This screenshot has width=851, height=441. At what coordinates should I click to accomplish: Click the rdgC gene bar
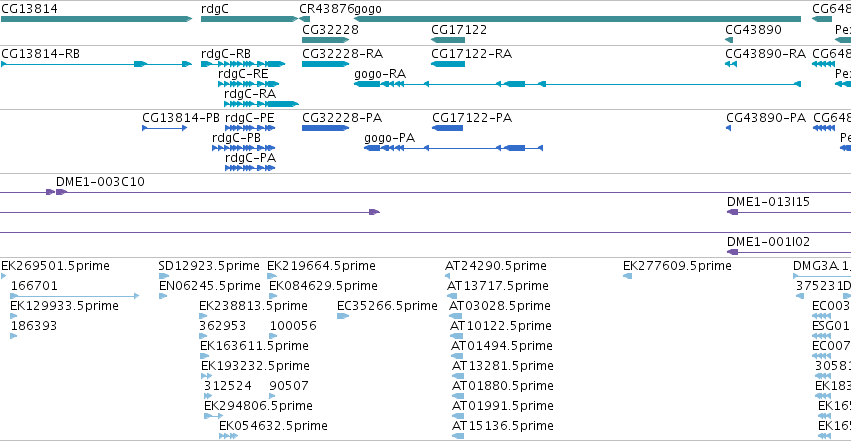pos(249,19)
